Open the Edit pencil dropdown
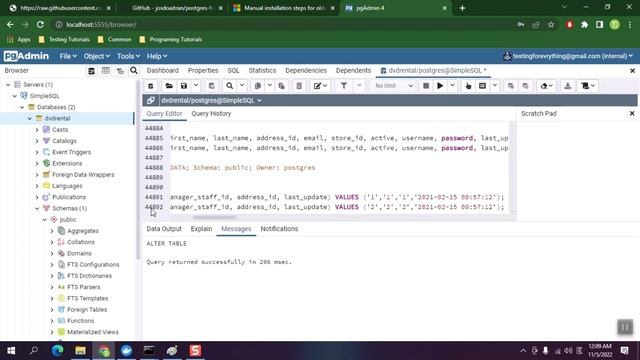Image resolution: width=640 pixels, height=360 pixels. [320, 86]
